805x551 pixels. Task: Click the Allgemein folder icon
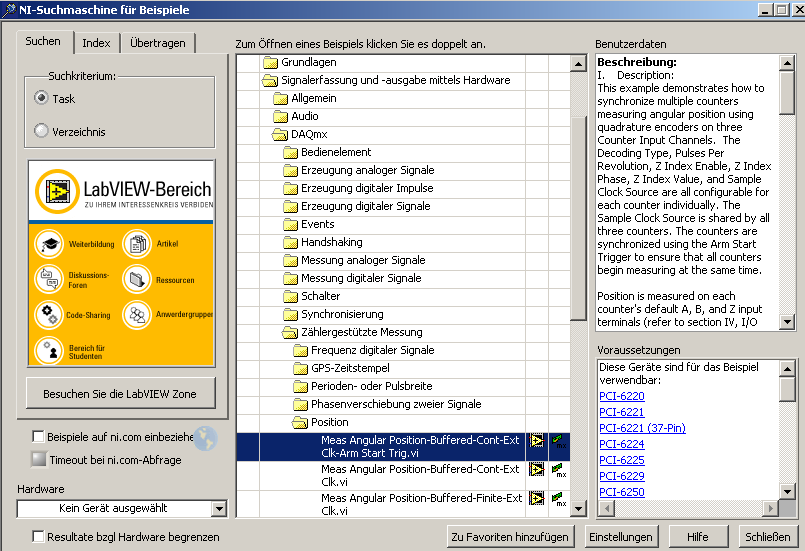pos(280,99)
